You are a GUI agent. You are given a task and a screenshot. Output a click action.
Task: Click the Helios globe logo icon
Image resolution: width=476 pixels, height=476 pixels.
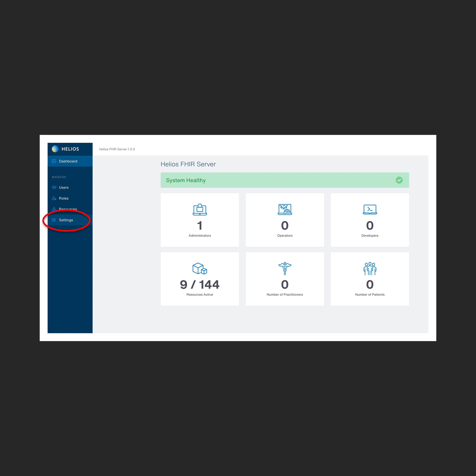point(55,149)
